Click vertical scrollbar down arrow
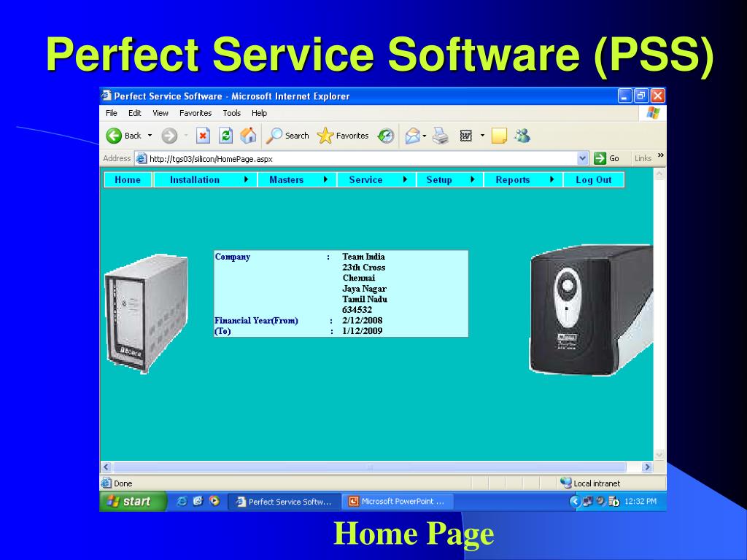747x560 pixels. pyautogui.click(x=659, y=455)
